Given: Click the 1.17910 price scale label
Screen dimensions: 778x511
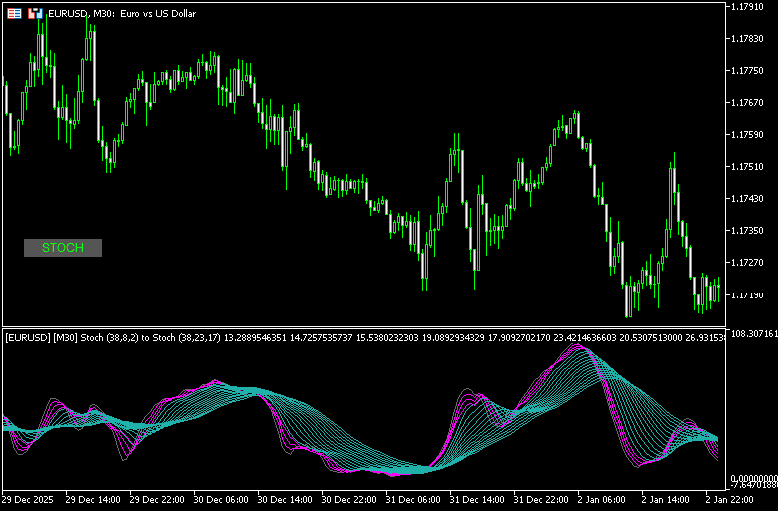Looking at the screenshot, I should click(x=752, y=7).
